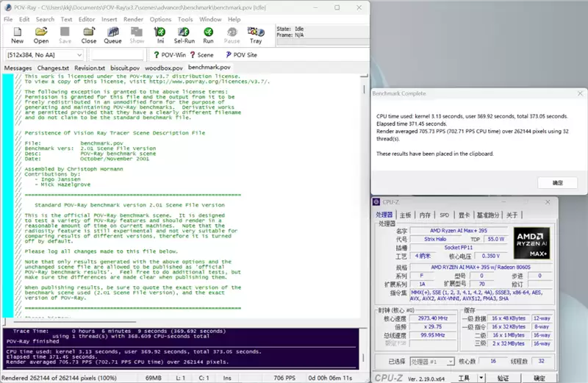Expand the resolution dropdown showing 512x384, No AA
Viewport: 588px width, 383px height.
coord(44,55)
